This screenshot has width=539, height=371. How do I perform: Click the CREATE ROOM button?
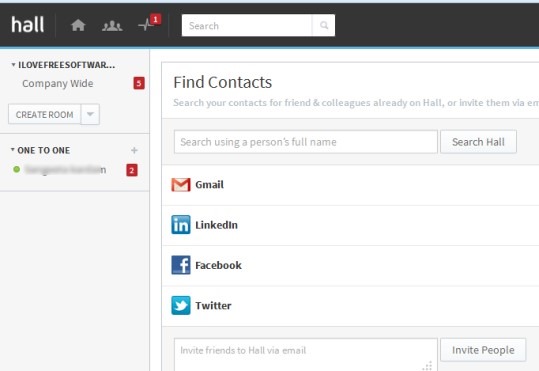click(44, 114)
